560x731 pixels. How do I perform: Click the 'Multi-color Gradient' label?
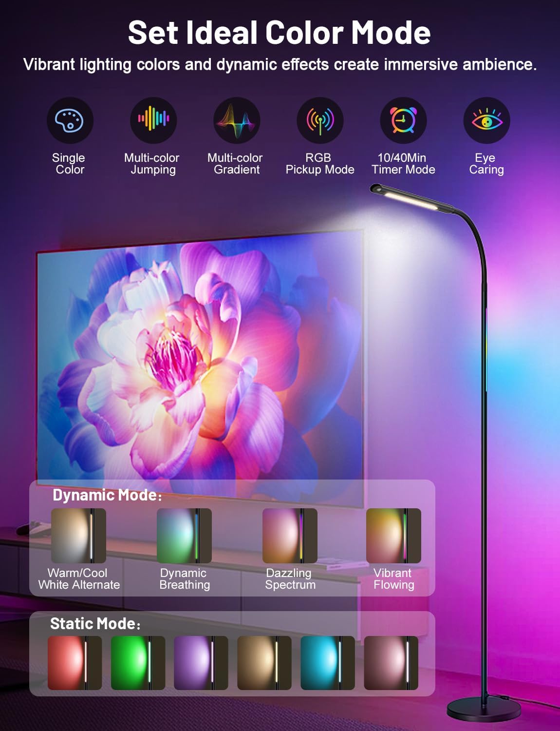click(236, 164)
